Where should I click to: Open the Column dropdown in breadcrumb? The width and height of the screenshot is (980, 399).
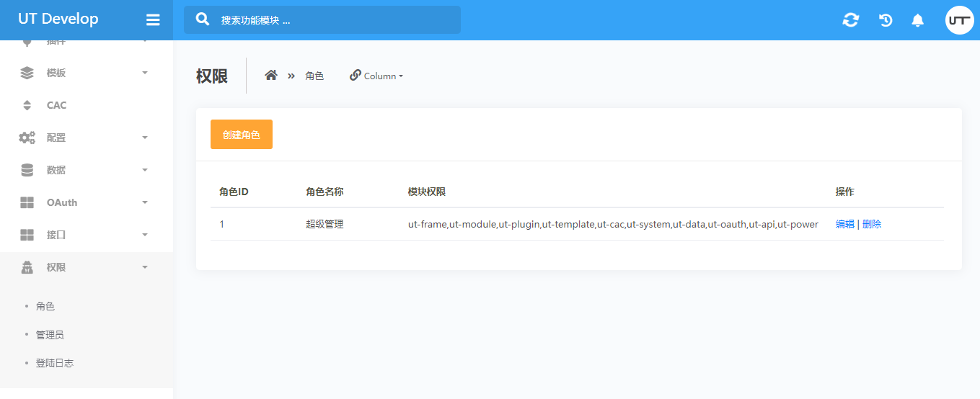coord(376,76)
